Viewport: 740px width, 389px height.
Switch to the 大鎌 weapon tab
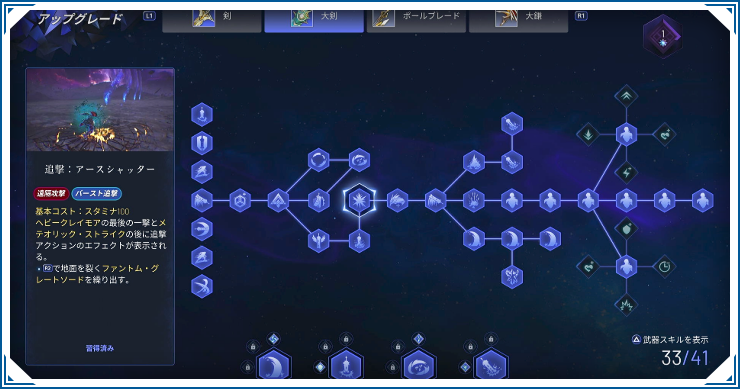[519, 21]
